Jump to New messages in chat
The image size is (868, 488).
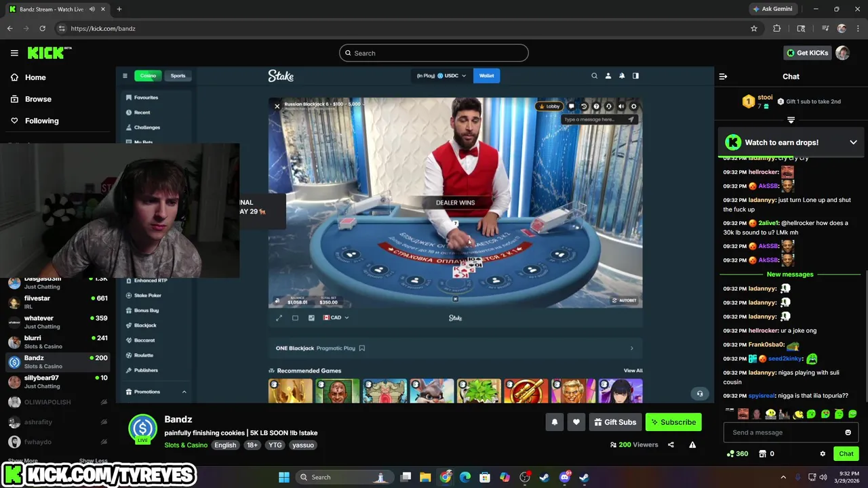coord(789,274)
